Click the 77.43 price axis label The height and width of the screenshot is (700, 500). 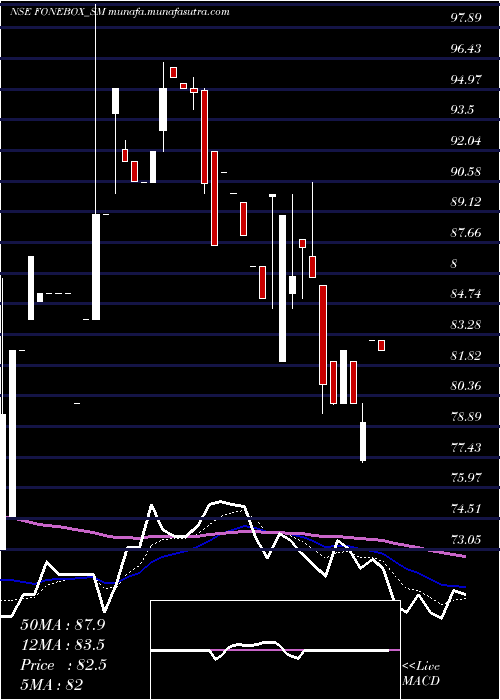click(466, 447)
